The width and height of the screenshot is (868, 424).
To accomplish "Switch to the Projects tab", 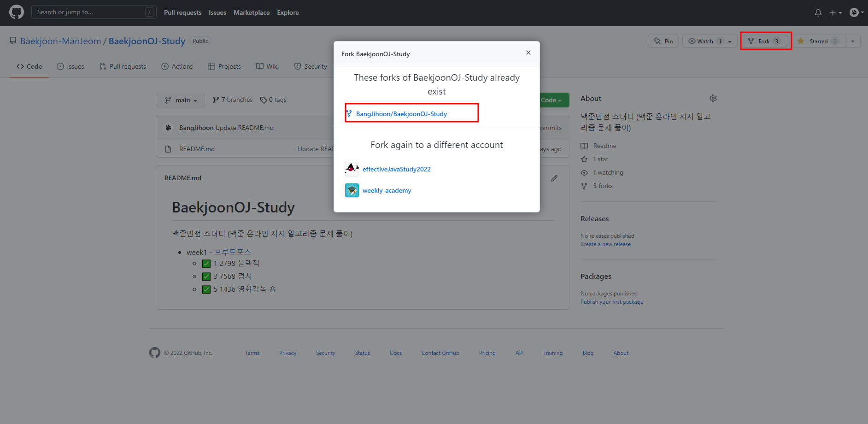I will pyautogui.click(x=224, y=66).
